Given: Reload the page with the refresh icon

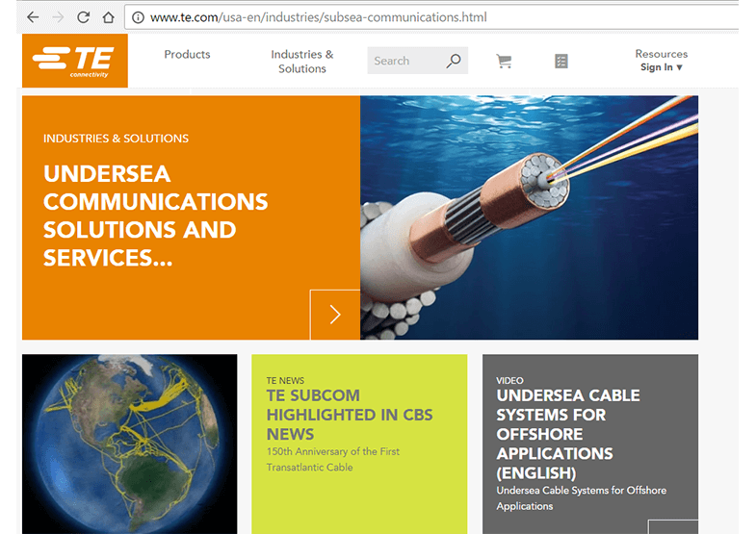Looking at the screenshot, I should click(84, 17).
